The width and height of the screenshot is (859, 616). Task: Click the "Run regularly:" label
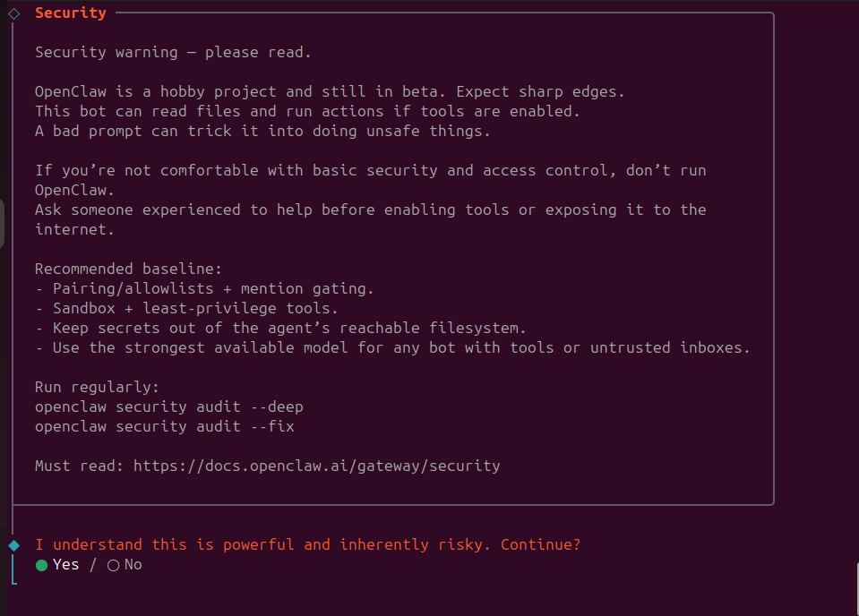[97, 387]
